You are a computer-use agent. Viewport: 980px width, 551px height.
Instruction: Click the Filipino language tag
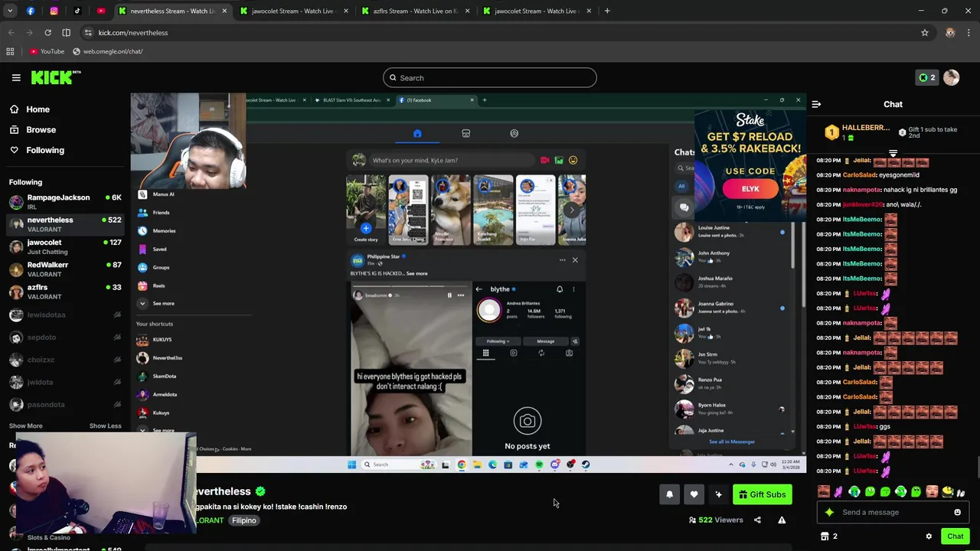[x=244, y=520]
